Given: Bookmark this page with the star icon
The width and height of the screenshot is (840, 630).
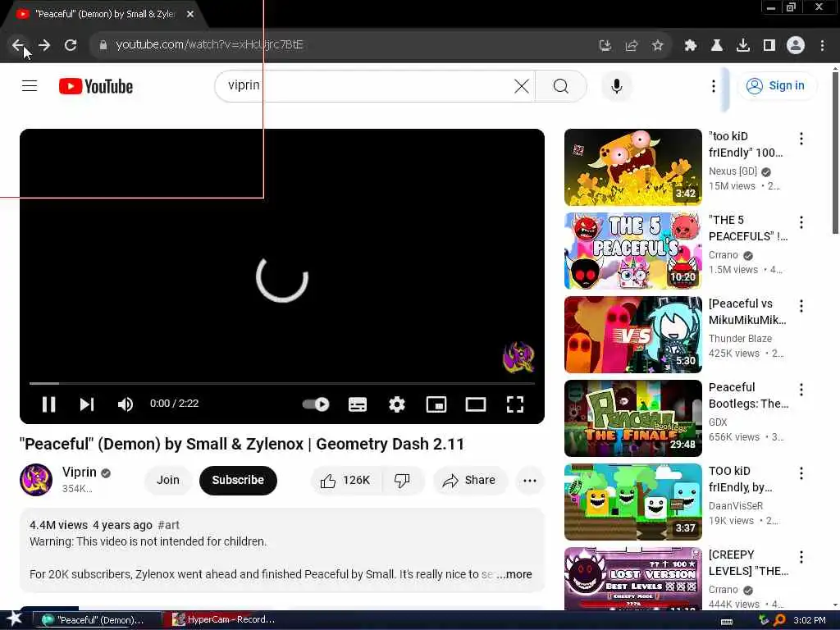Looking at the screenshot, I should (x=657, y=46).
